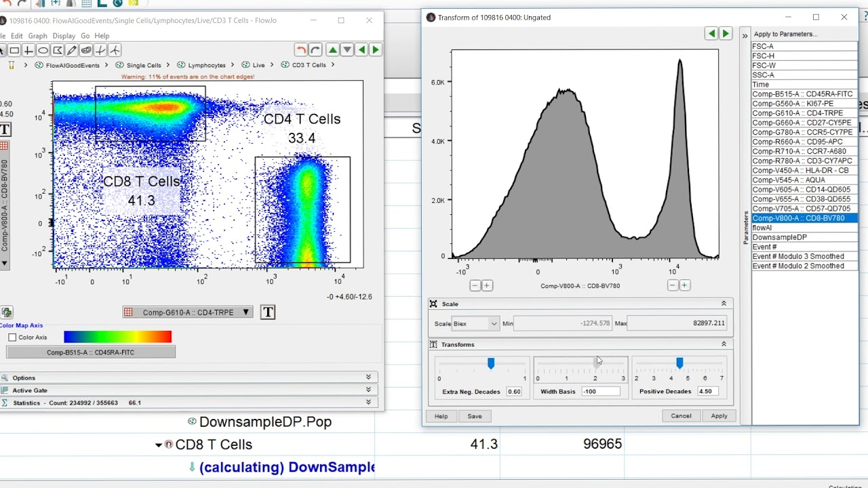Select DownsampleDP in parameter list
The image size is (868, 488).
point(804,237)
